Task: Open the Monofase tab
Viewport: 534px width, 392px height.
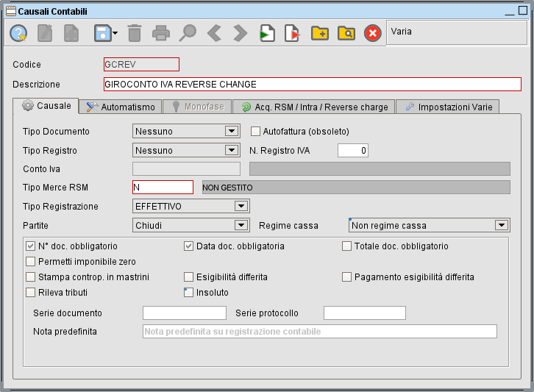Action: coord(197,107)
